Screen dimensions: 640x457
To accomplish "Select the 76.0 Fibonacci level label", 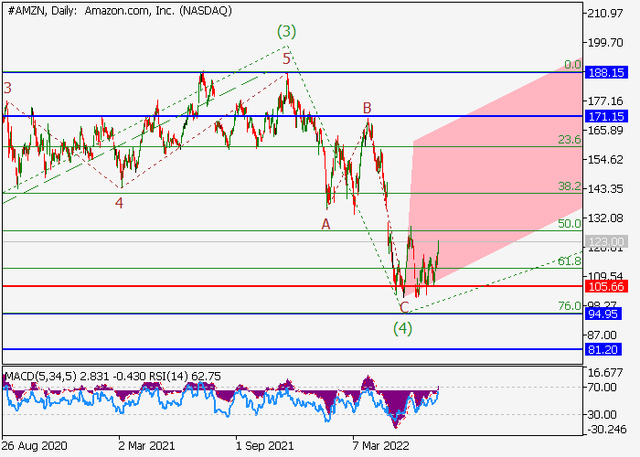I will [569, 306].
